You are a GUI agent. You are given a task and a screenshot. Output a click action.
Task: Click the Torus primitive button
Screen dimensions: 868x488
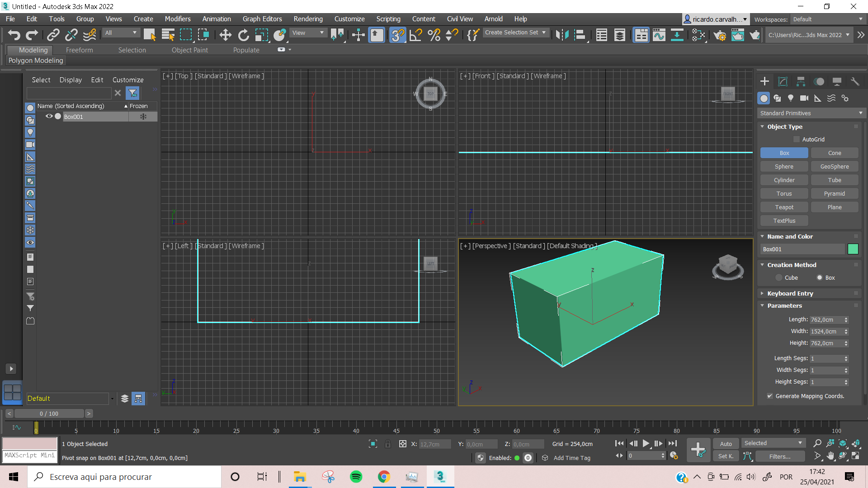tap(784, 194)
